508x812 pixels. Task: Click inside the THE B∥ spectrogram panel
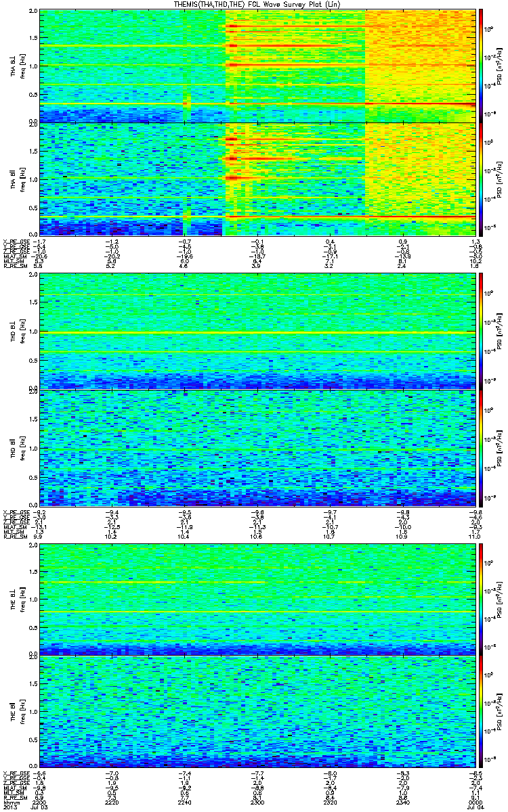click(257, 711)
